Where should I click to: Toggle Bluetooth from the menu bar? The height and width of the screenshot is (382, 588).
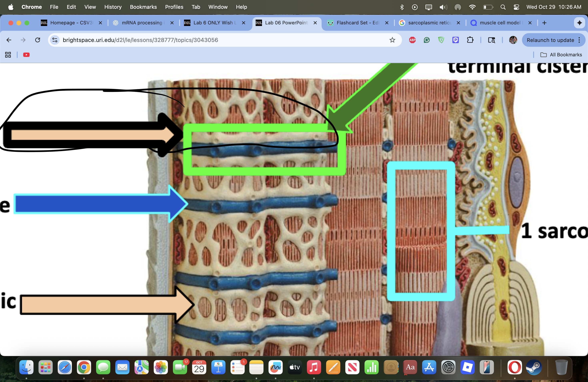[x=402, y=7]
